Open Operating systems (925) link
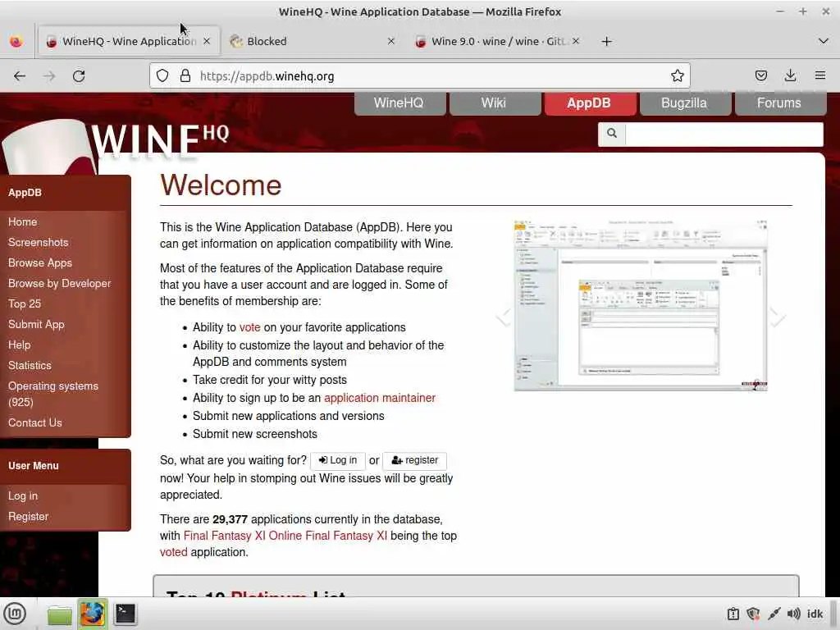This screenshot has height=630, width=840. (53, 394)
